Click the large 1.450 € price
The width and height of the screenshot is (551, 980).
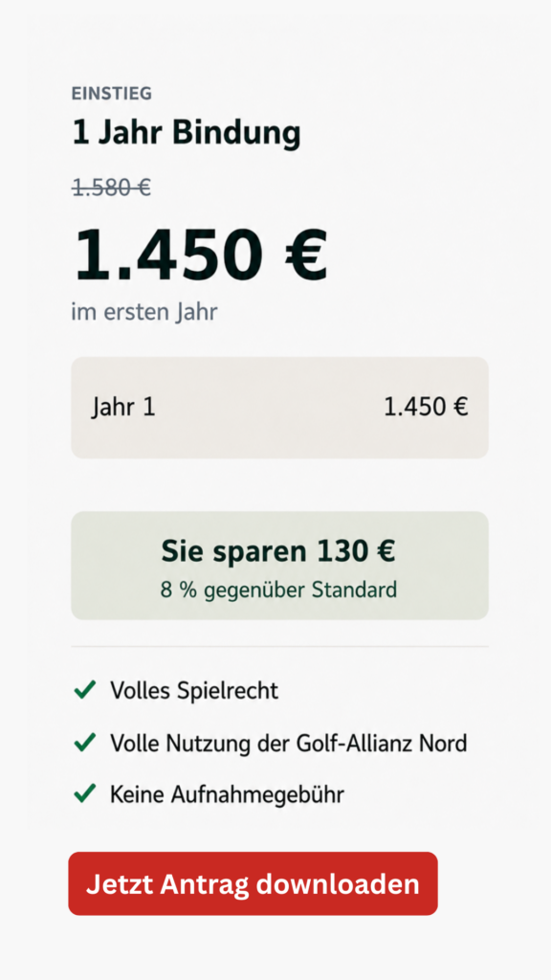(x=201, y=255)
